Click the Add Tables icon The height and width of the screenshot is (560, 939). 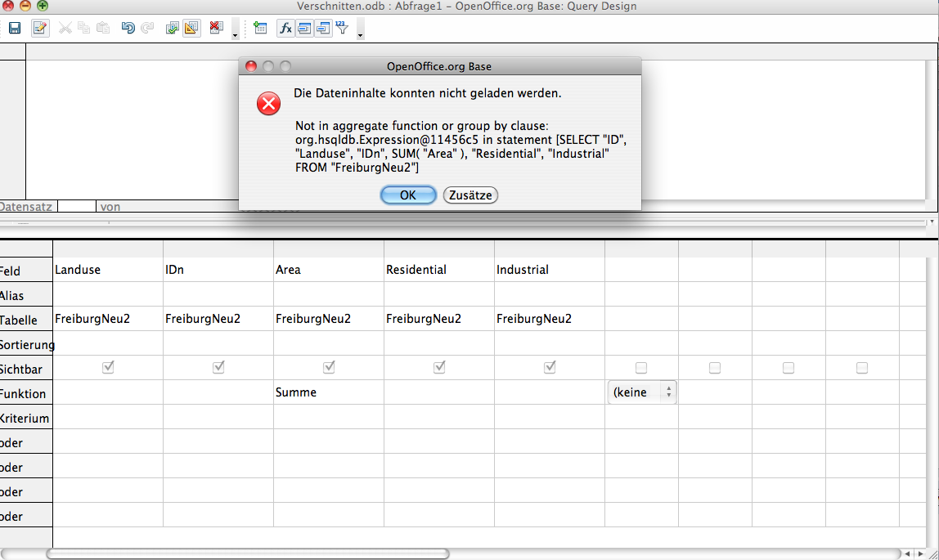pos(260,28)
